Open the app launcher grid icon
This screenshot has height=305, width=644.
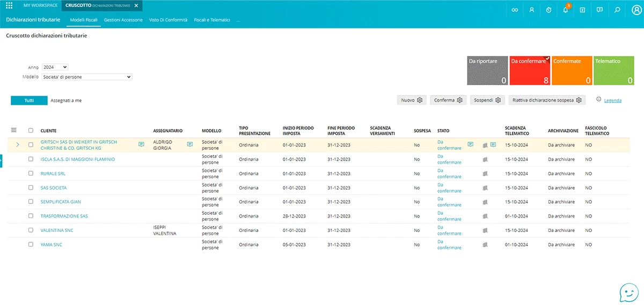pyautogui.click(x=9, y=5)
